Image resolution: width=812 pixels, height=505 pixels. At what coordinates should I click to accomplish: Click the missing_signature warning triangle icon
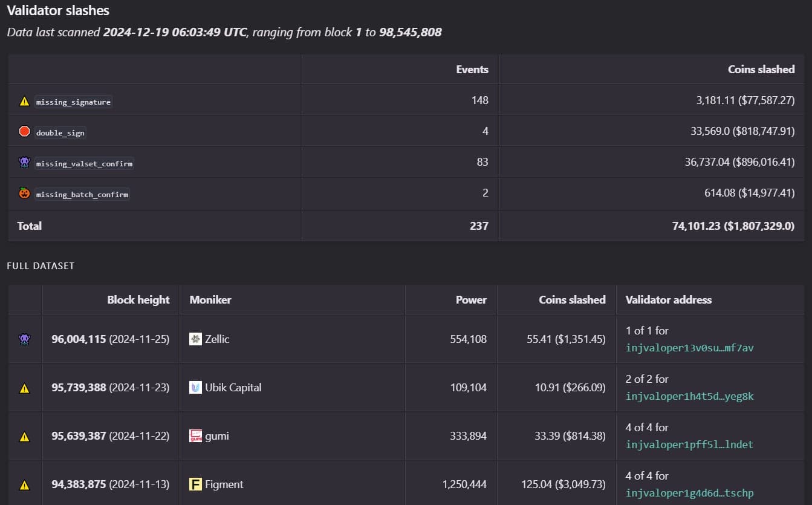pyautogui.click(x=24, y=102)
